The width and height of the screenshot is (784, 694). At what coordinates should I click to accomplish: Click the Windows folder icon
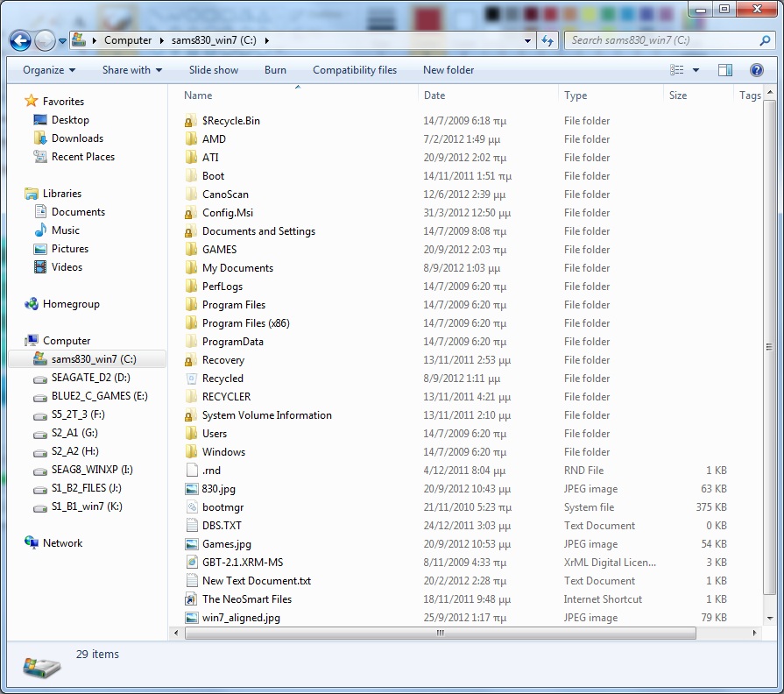pos(191,451)
